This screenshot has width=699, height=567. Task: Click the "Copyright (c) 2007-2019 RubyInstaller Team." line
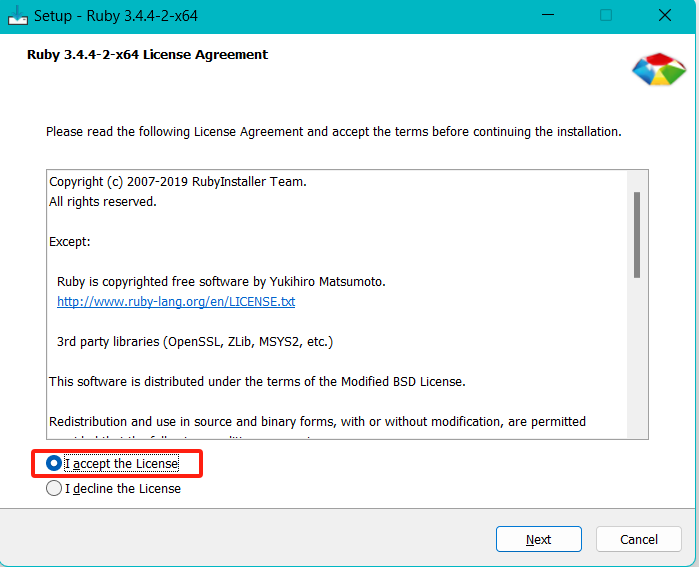coord(178,181)
